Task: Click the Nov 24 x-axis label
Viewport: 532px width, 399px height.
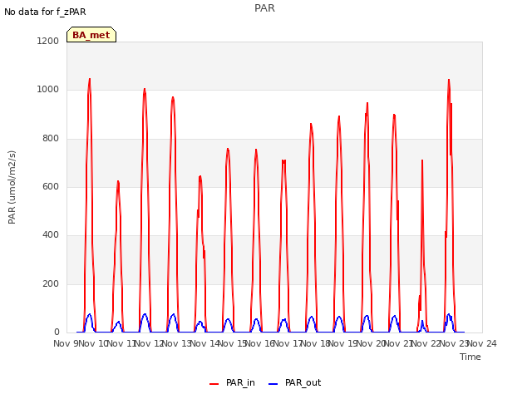Action: [x=482, y=343]
